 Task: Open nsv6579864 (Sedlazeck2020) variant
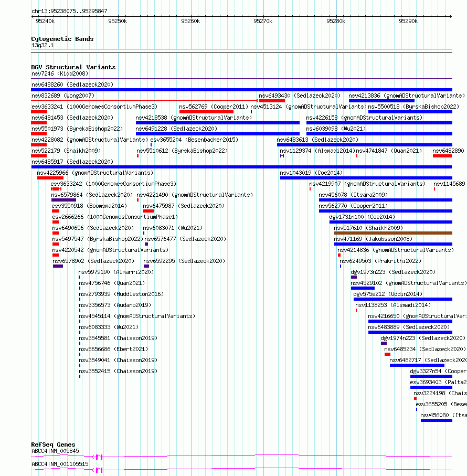coord(92,195)
